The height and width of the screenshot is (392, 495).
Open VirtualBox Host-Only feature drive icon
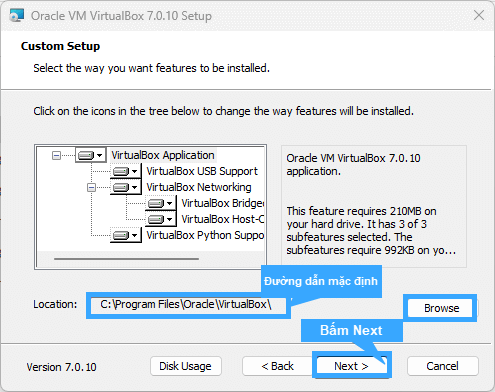(x=161, y=219)
